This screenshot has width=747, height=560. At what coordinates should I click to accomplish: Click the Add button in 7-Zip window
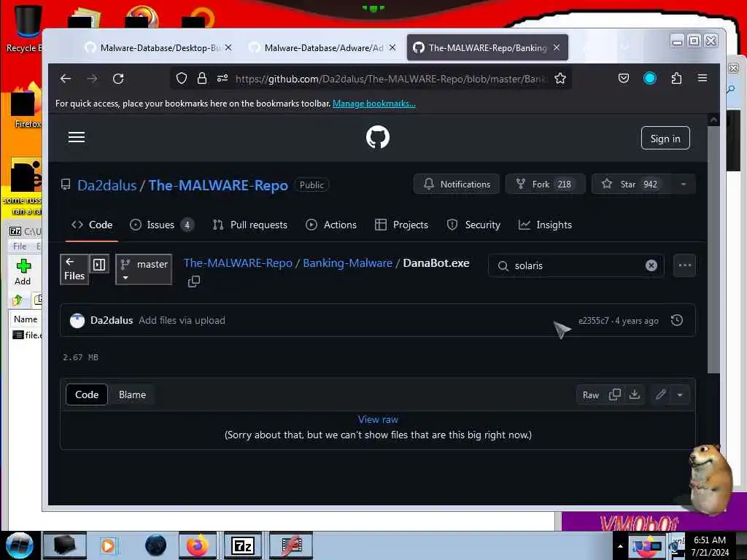coord(23,272)
